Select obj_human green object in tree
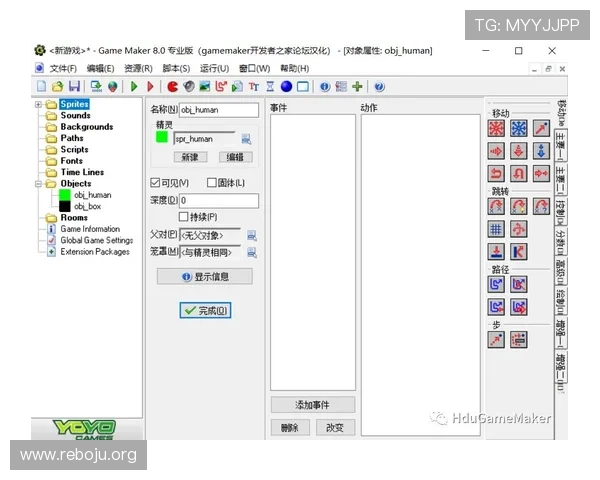The width and height of the screenshot is (600, 480). 92,195
